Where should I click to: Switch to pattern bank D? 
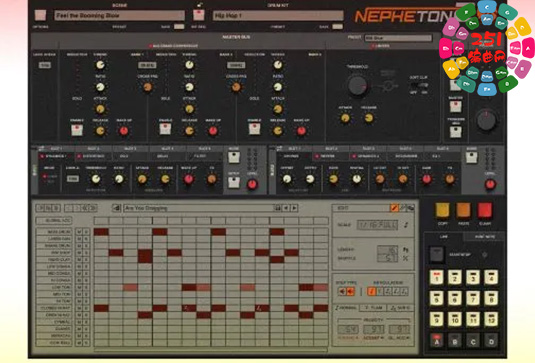(491, 340)
